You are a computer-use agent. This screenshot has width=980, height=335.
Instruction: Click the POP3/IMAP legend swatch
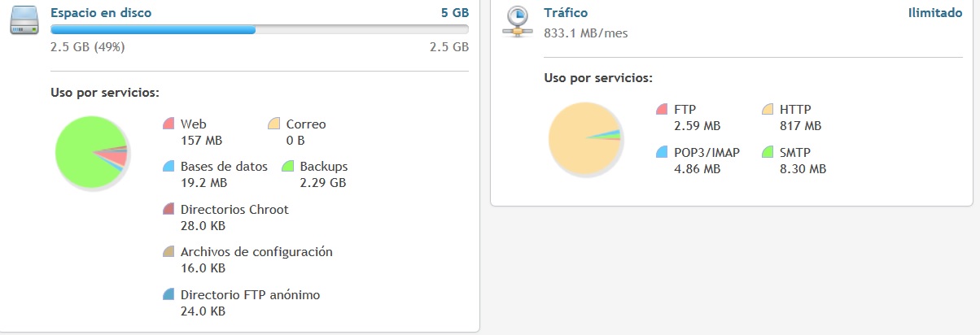[663, 152]
